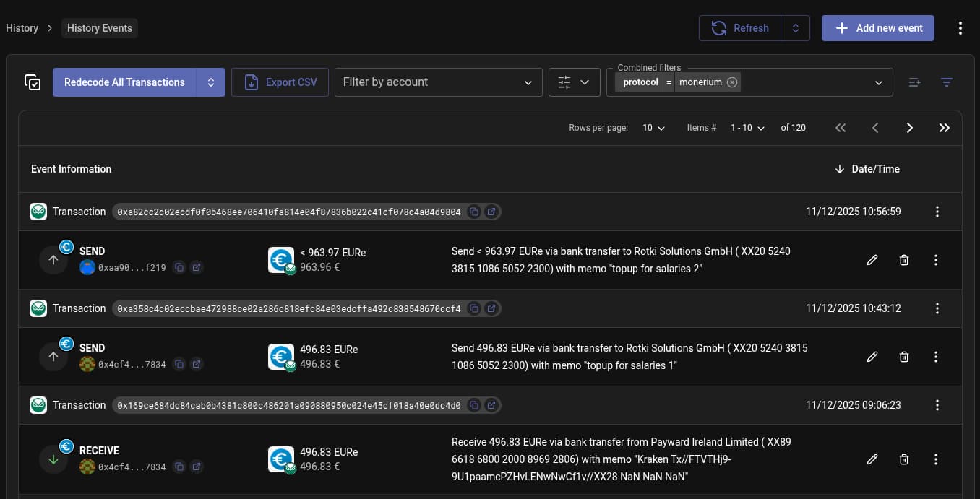Copy address 0x4cf4...7834 of the SEND event
The image size is (980, 499).
click(x=179, y=364)
